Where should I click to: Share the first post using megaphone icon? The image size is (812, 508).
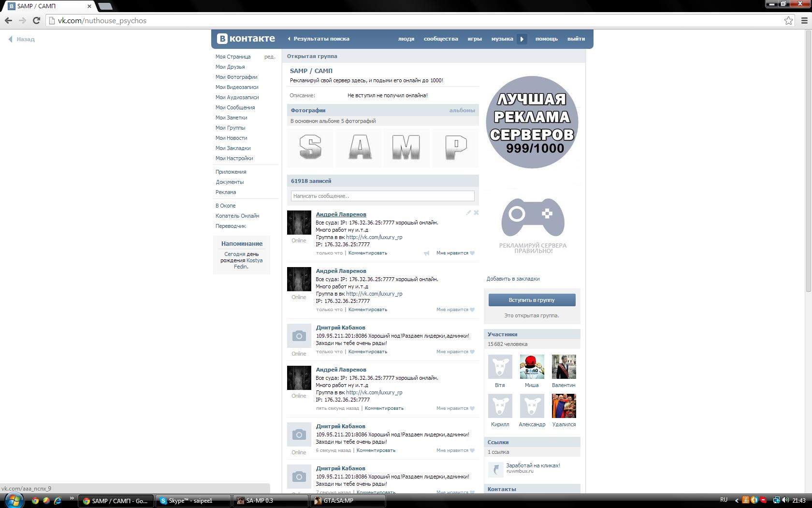click(x=426, y=253)
